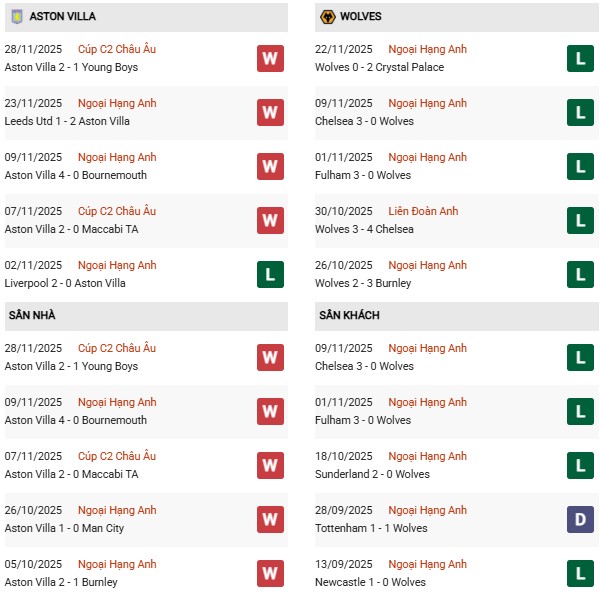Click the L badge for Wolves 0 - 2 Crystal Palace
Viewport: 600px width, 596px height.
(x=580, y=58)
